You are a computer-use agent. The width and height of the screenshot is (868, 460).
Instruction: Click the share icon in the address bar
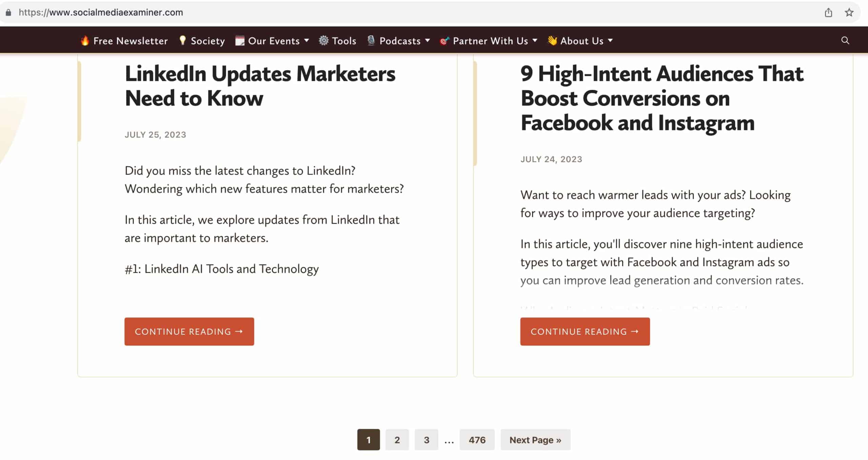coord(828,13)
